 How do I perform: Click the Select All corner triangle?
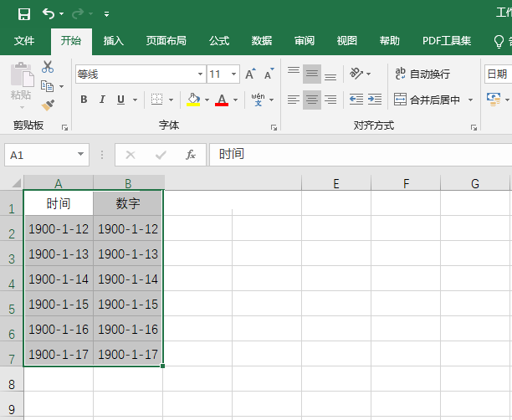click(x=15, y=183)
